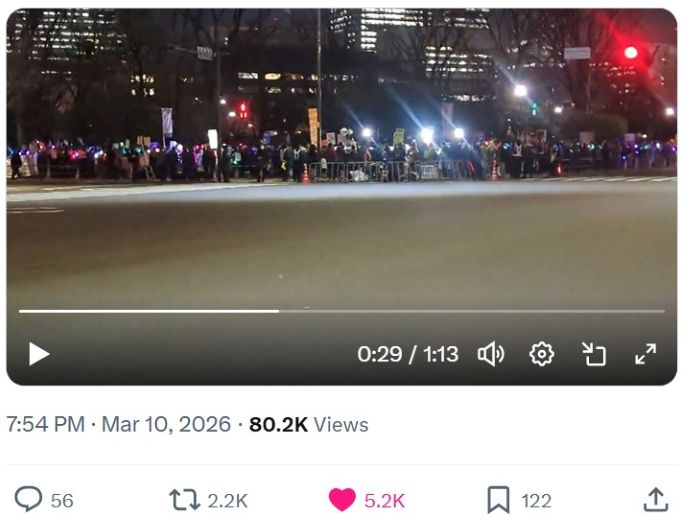
Task: Unlike the post via heart icon
Action: pos(342,500)
